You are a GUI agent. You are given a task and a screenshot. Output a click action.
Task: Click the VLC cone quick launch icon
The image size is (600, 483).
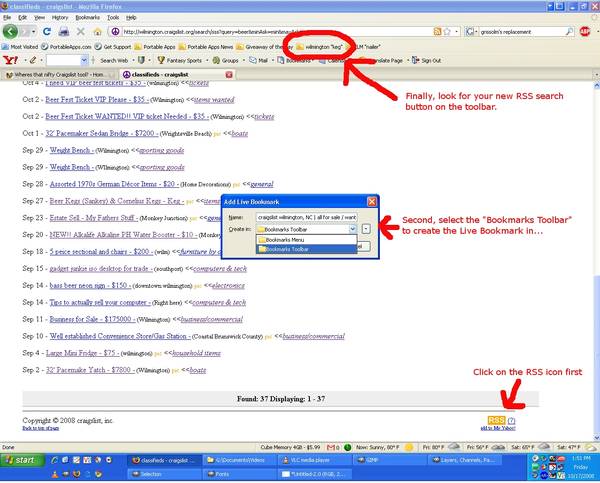pyautogui.click(x=55, y=475)
